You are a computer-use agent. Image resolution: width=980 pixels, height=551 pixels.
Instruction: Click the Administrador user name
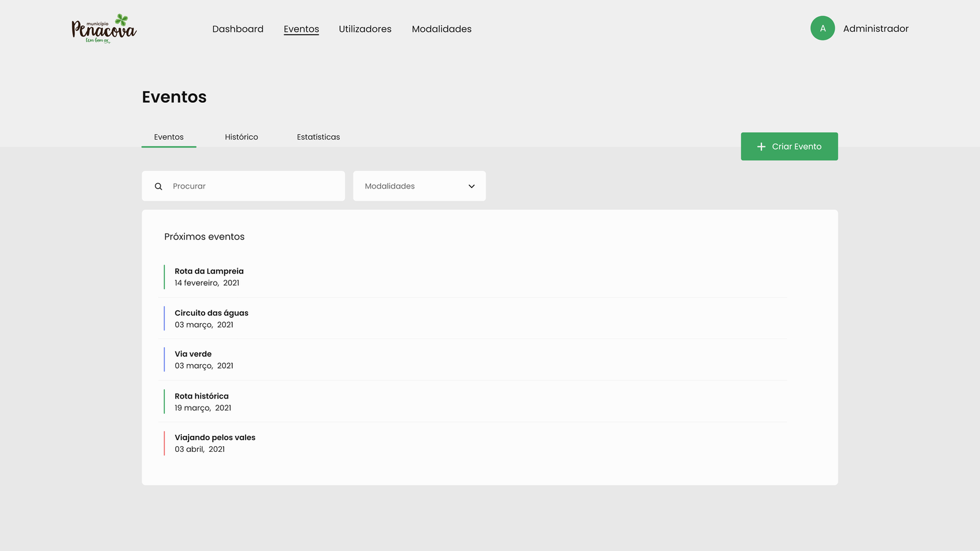pos(875,29)
